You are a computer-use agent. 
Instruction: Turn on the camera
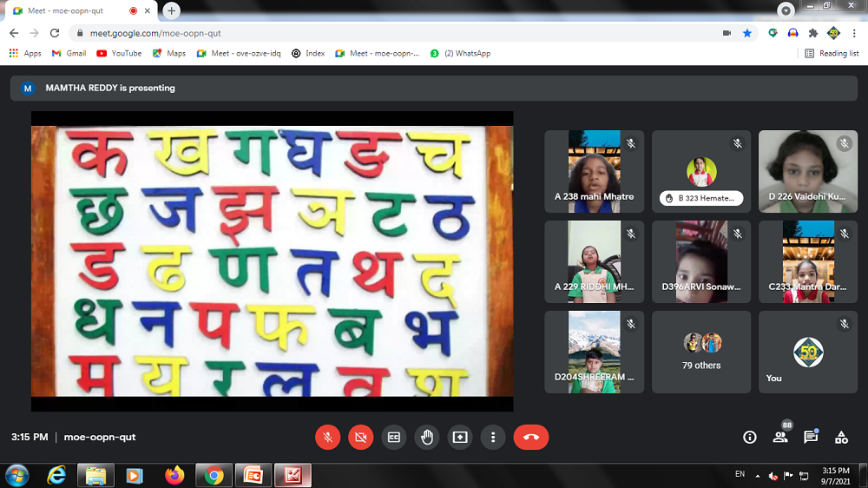click(x=361, y=438)
